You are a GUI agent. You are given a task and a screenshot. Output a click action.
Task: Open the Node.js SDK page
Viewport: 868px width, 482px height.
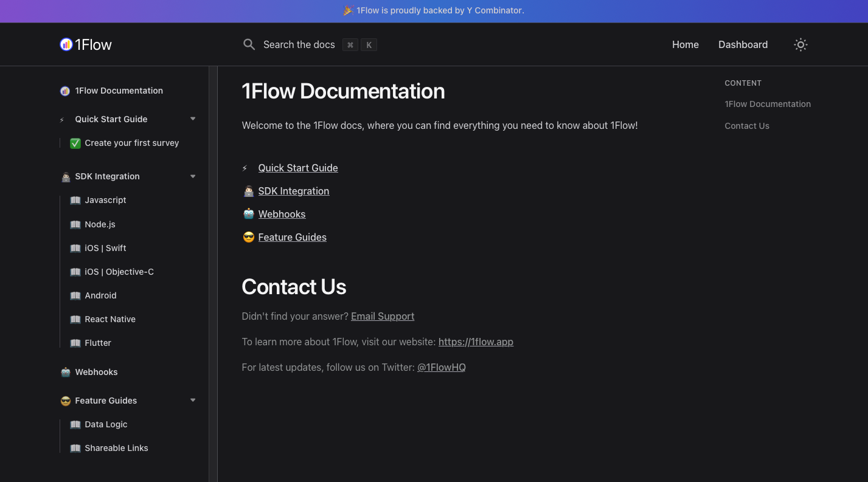click(100, 224)
